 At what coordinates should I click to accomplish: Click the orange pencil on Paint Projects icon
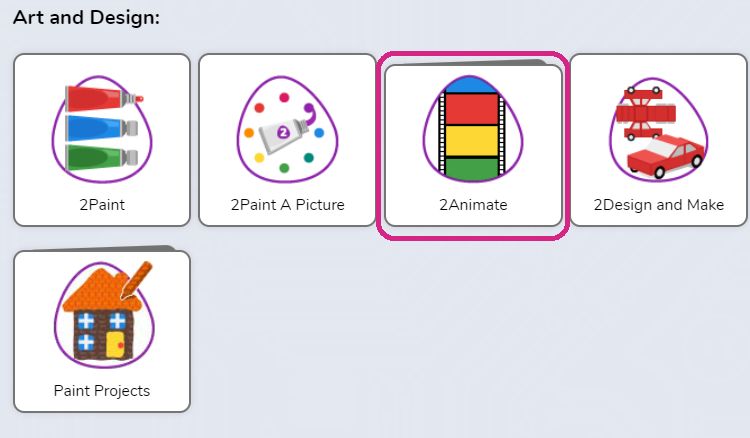click(137, 280)
